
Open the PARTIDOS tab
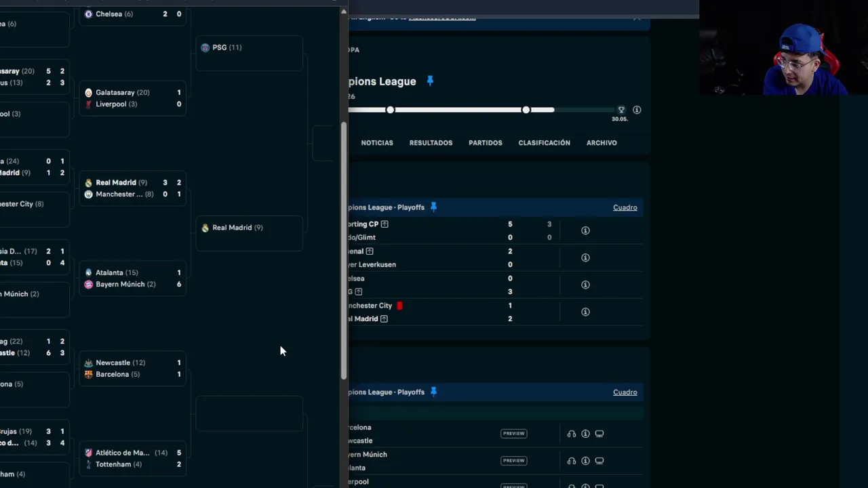click(486, 143)
